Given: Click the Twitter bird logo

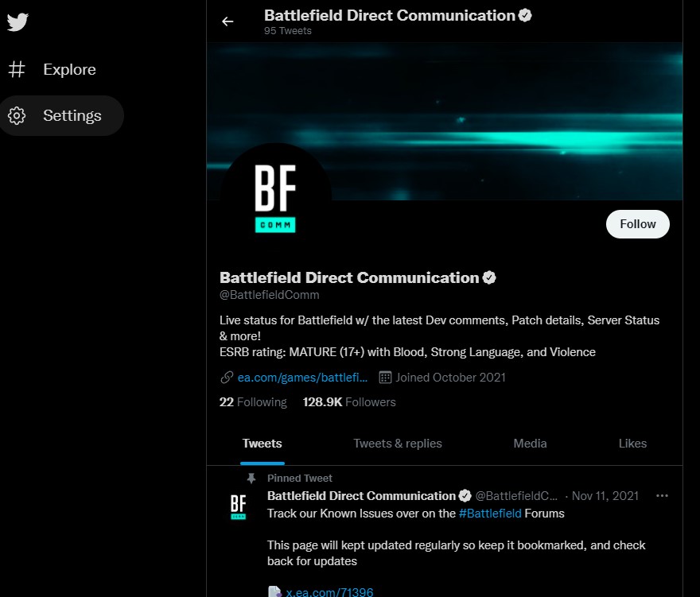Looking at the screenshot, I should [17, 22].
